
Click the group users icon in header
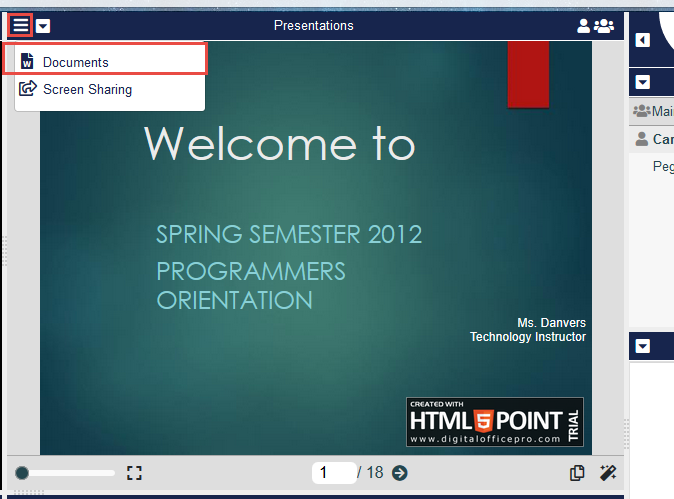click(x=604, y=26)
